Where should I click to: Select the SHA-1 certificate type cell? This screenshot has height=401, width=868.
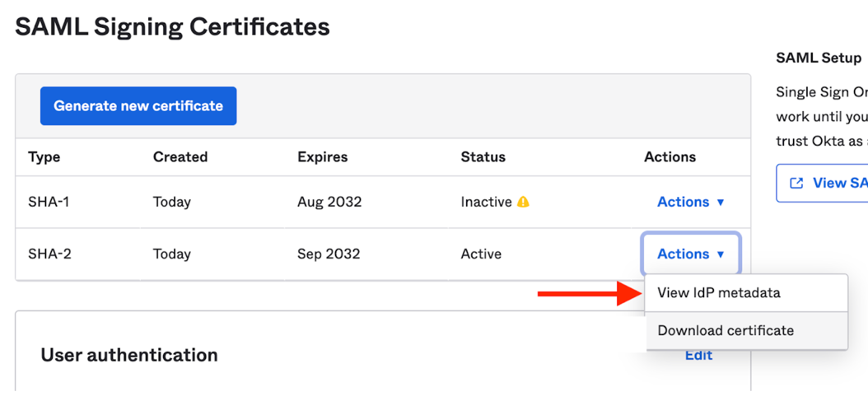[49, 202]
